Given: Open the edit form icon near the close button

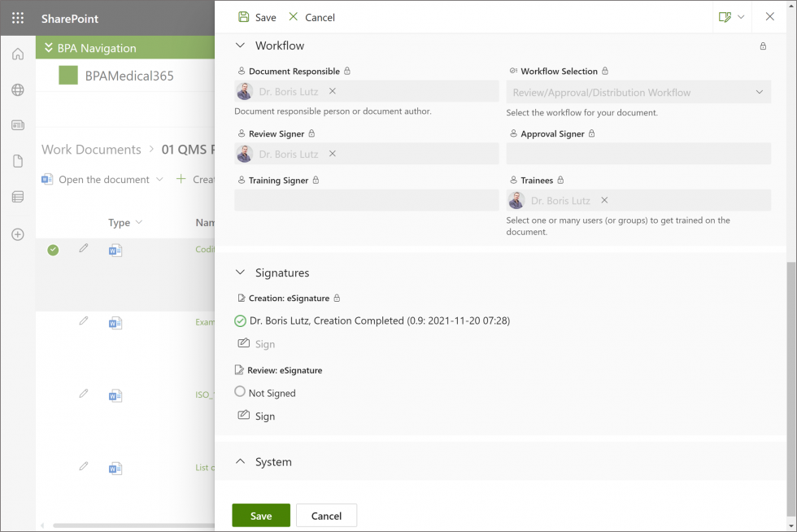Looking at the screenshot, I should pos(726,16).
